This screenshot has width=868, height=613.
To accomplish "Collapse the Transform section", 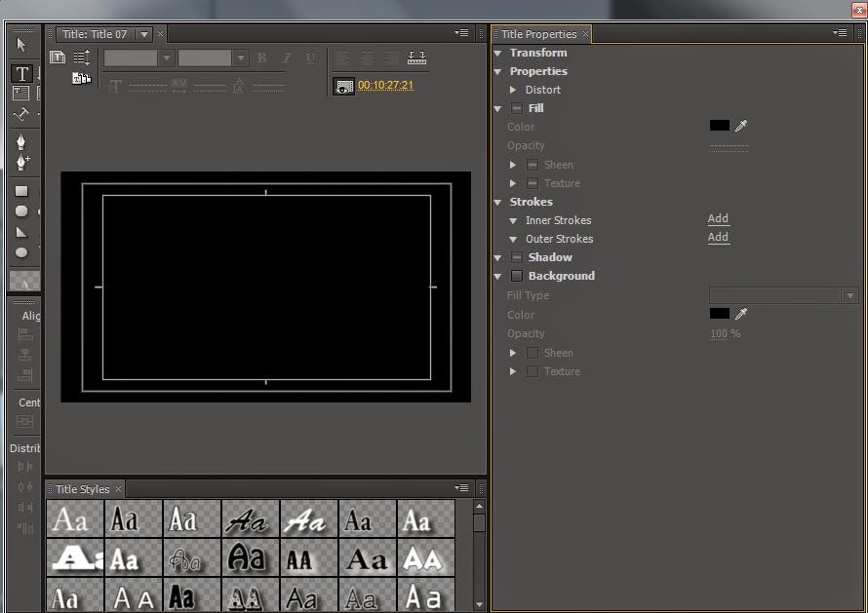I will point(497,53).
